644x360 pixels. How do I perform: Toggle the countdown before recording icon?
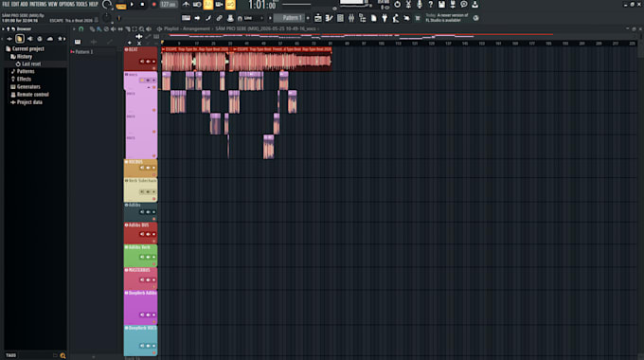tap(197, 5)
